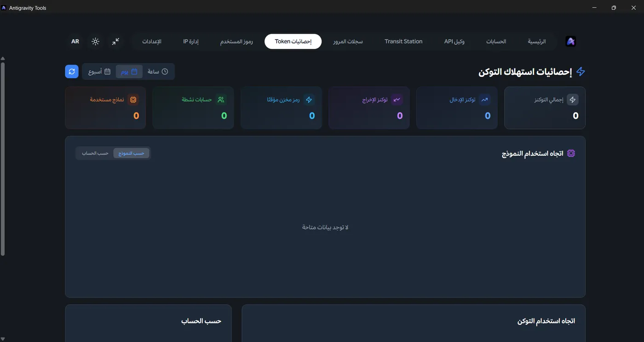Set the time range to أسبوع
644x342 pixels.
point(99,71)
